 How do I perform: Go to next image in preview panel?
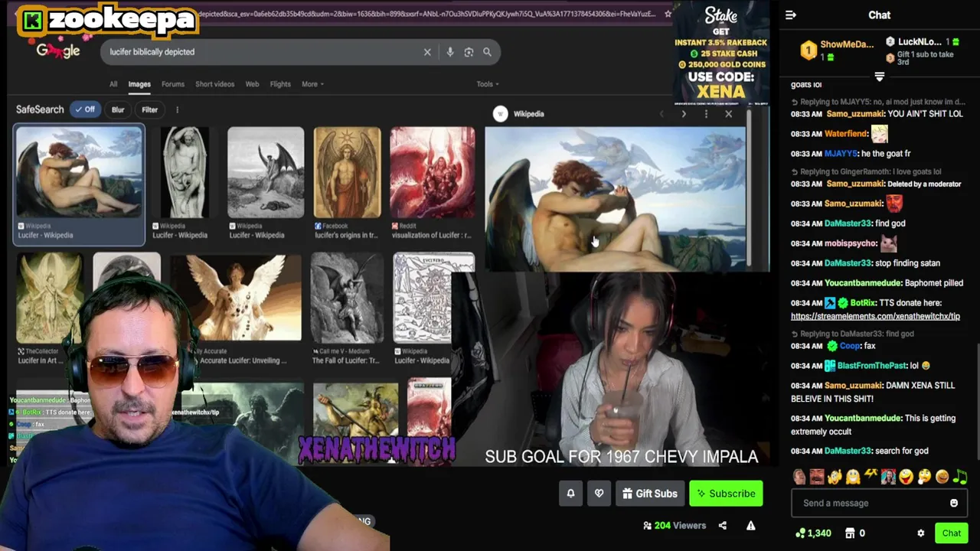point(684,114)
